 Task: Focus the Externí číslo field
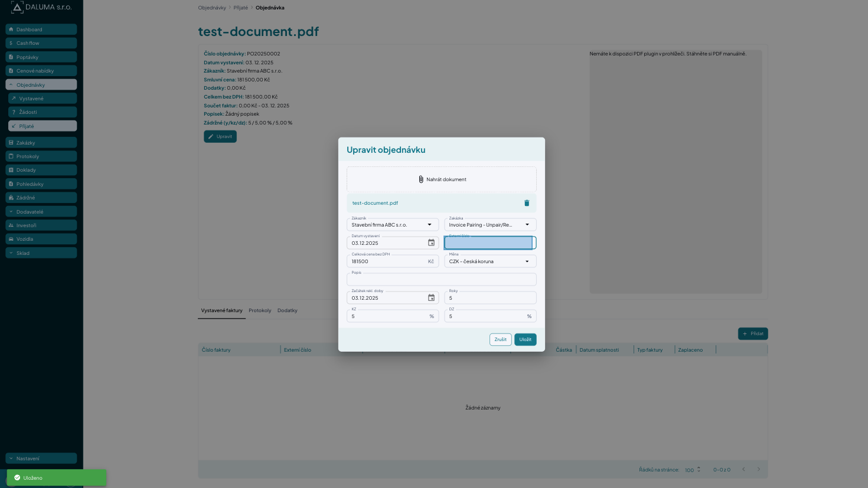tap(490, 243)
